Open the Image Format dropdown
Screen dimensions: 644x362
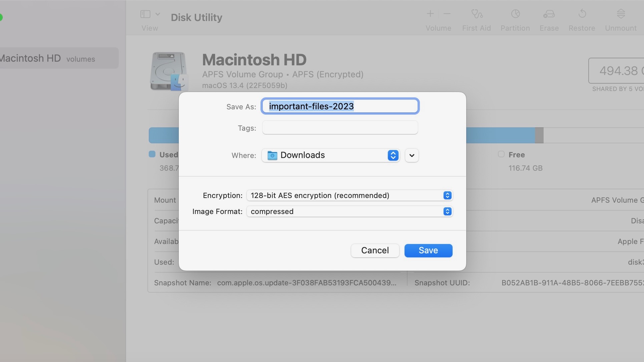pos(447,211)
